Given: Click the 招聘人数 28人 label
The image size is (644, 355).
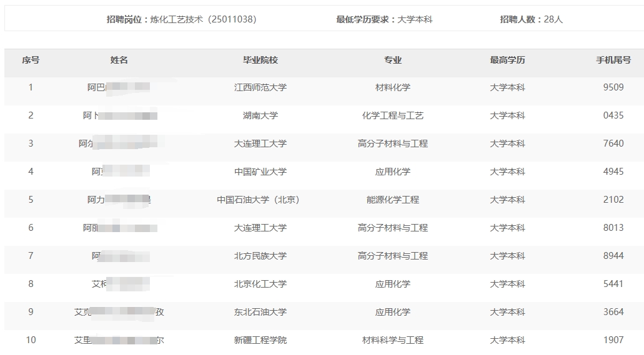Looking at the screenshot, I should tap(531, 19).
